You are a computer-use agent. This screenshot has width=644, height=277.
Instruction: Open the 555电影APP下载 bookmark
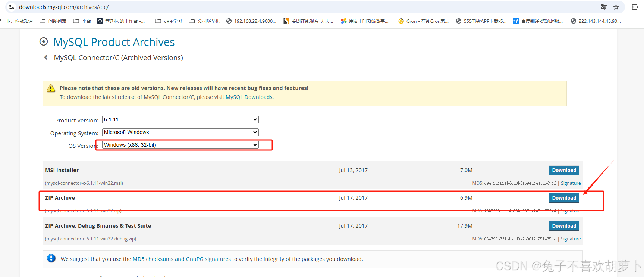[x=481, y=21]
